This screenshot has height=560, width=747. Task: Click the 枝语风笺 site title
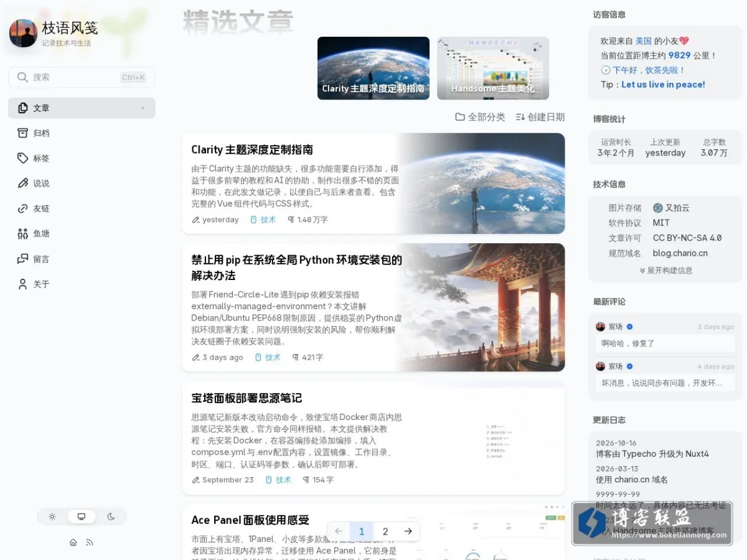click(70, 28)
